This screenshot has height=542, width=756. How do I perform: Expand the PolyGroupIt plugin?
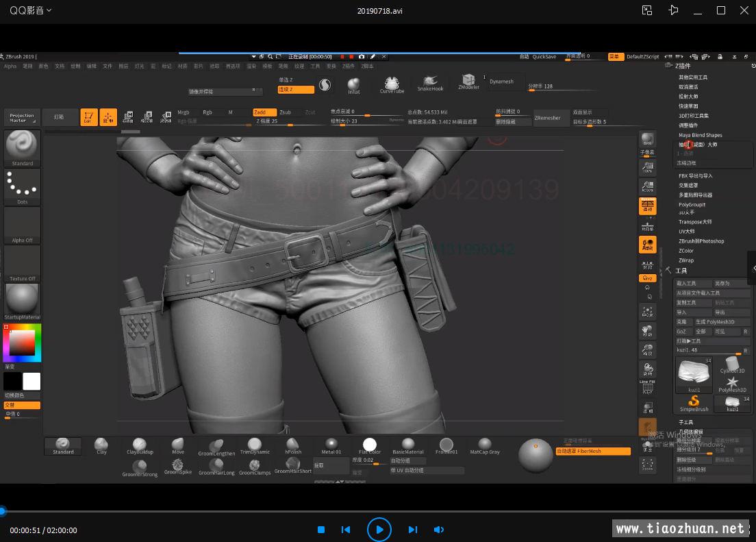pos(692,205)
